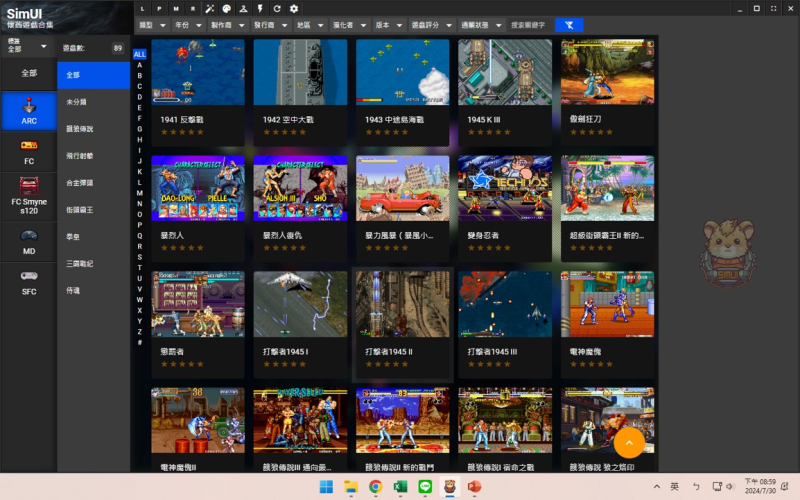Click the clothes hanger skin icon
Screen dimensions: 800x500
click(x=243, y=9)
